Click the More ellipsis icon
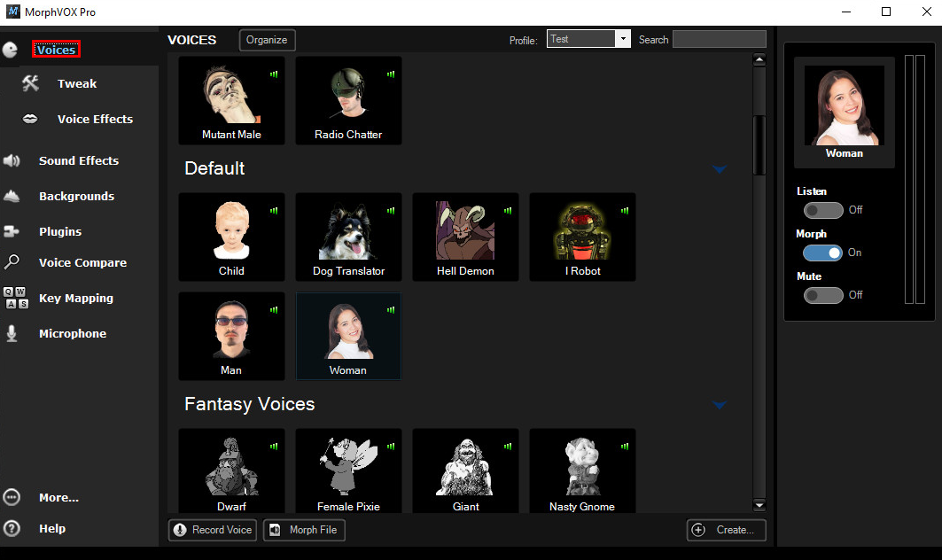The height and width of the screenshot is (560, 942). (12, 497)
